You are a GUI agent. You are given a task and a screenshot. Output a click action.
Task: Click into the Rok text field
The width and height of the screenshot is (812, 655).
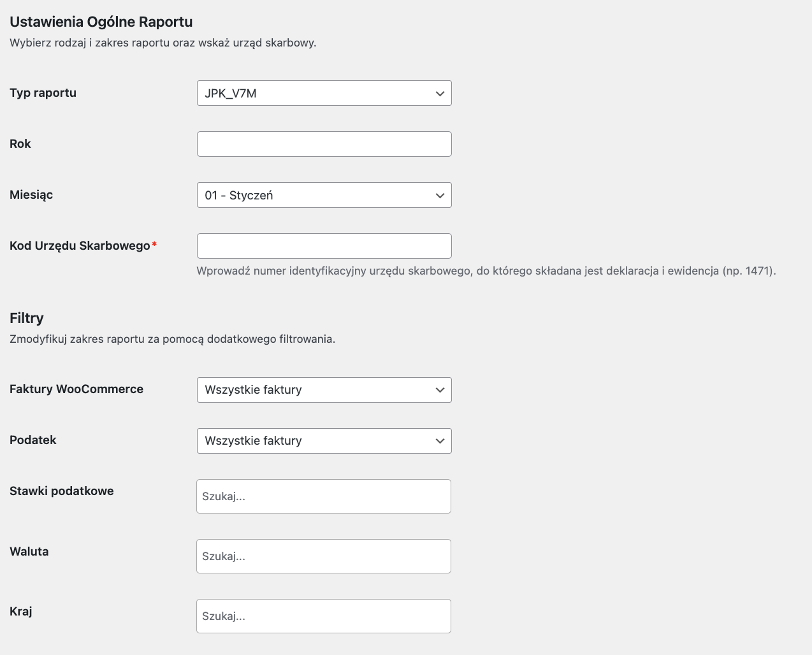324,144
